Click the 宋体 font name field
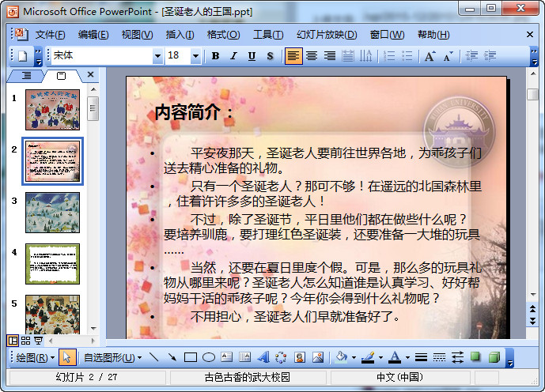 pyautogui.click(x=102, y=55)
